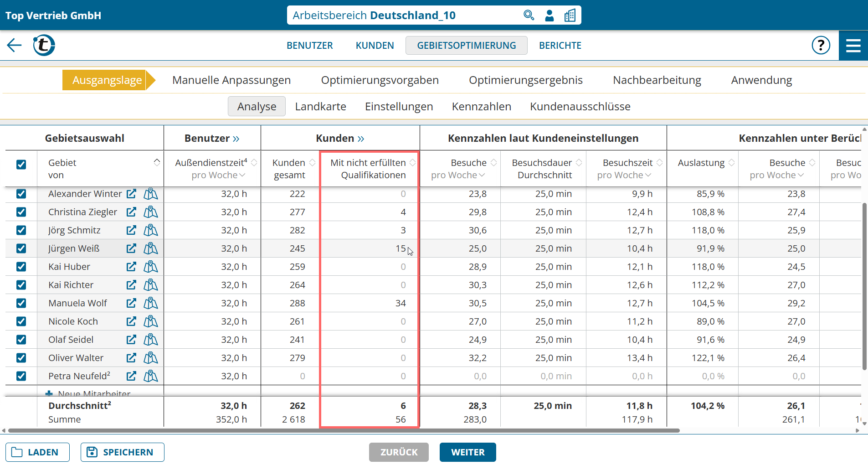Click the SPEICHERN button

tap(122, 452)
